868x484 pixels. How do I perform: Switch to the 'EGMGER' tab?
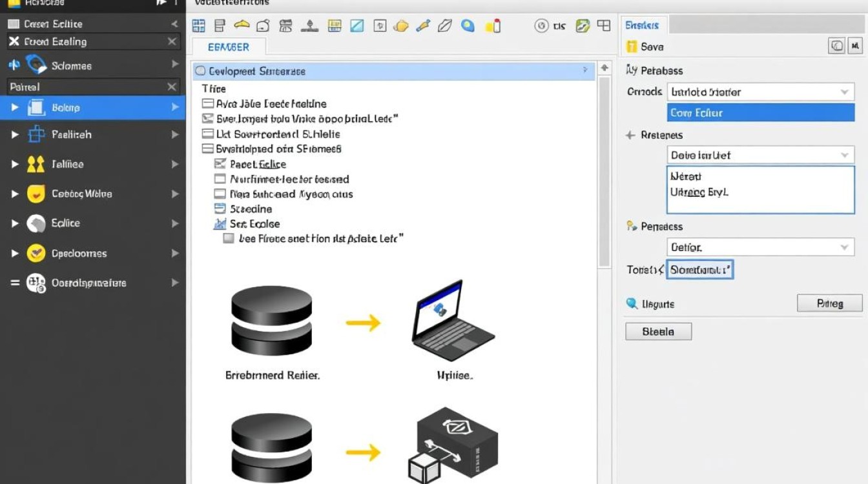point(229,47)
